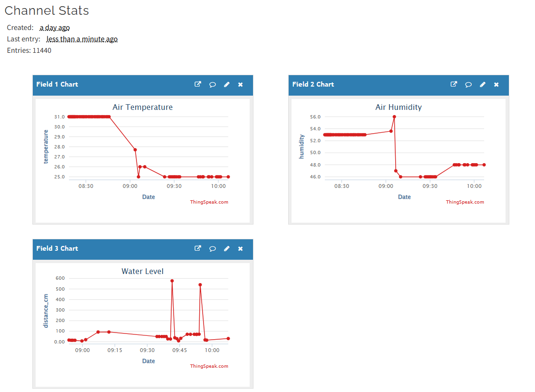
Task: Click the Date axis label under Water Level
Action: pos(148,361)
